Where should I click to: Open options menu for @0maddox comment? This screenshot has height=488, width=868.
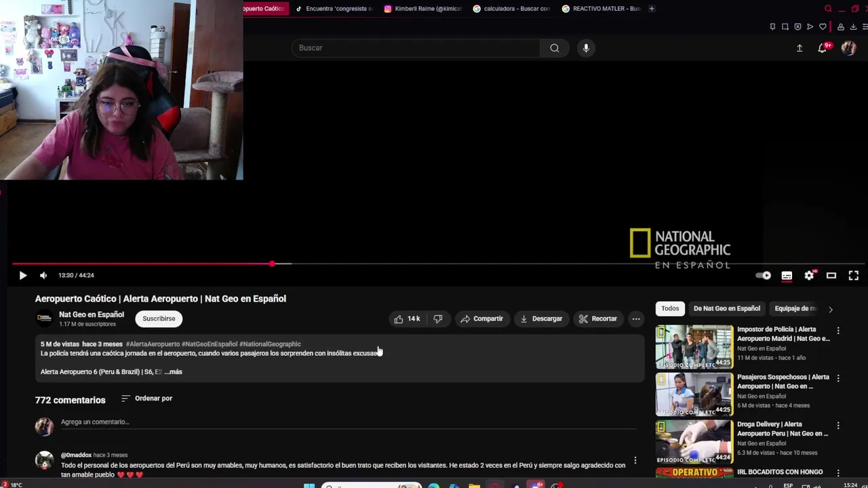(x=635, y=460)
